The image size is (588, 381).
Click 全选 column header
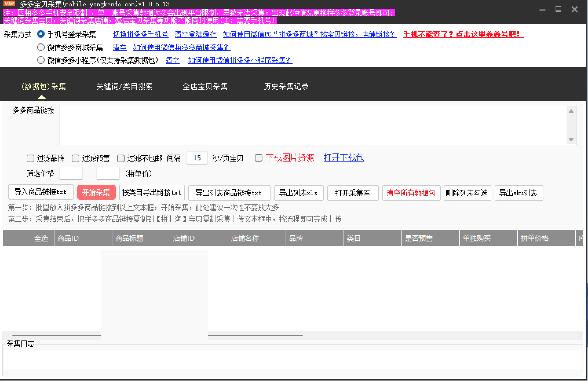point(42,238)
